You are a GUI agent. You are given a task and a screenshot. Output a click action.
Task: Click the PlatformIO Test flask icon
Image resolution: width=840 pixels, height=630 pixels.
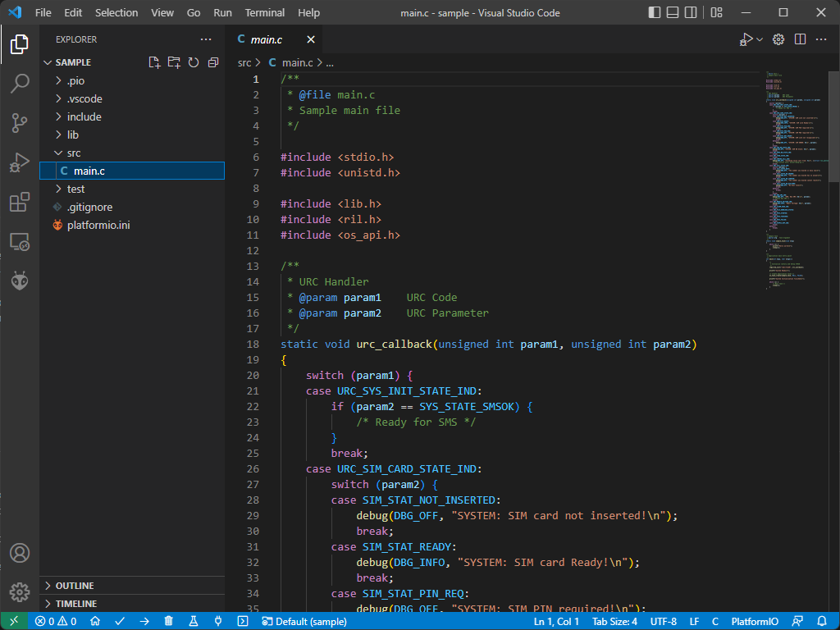tap(194, 622)
